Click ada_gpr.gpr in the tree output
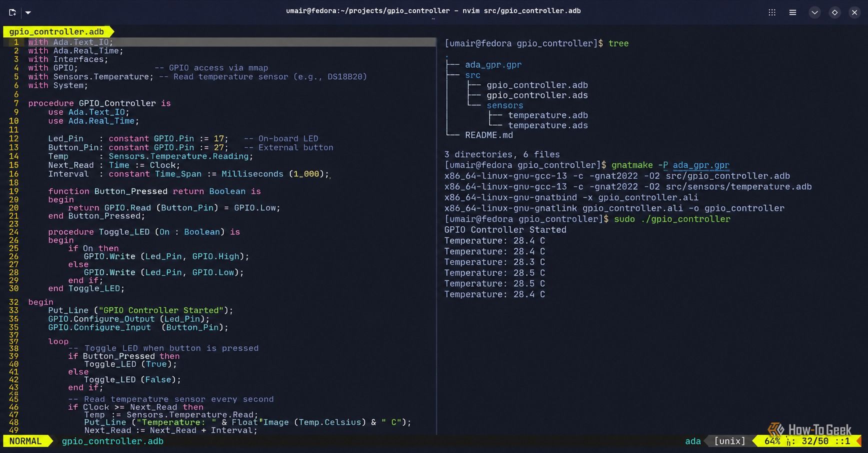The height and width of the screenshot is (453, 868). 493,64
